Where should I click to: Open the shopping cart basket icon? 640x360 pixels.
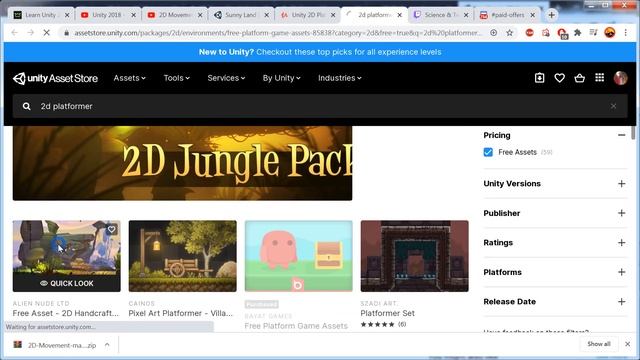coord(579,78)
